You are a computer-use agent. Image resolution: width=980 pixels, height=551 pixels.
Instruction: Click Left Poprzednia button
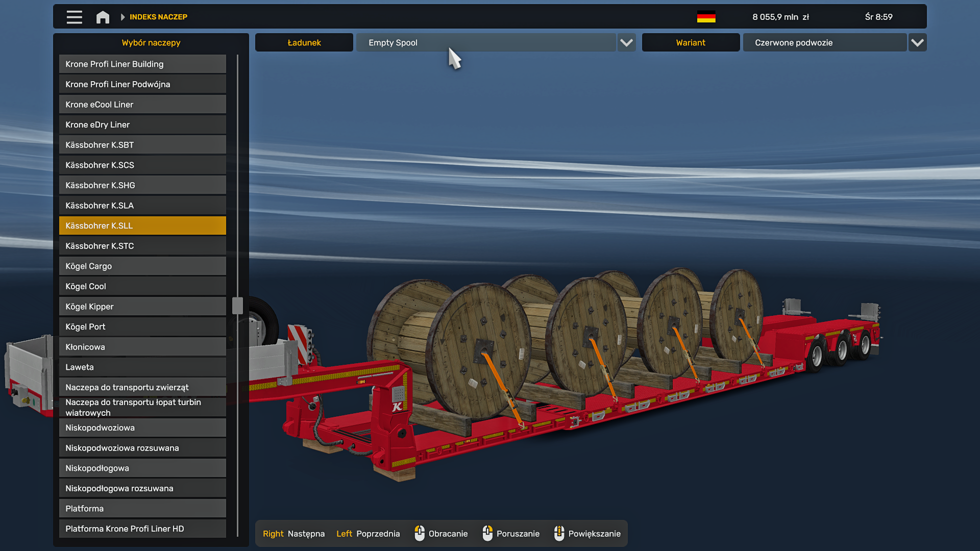[367, 534]
